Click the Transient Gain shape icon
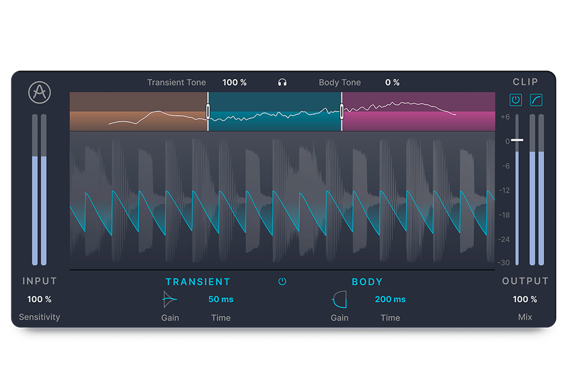This screenshot has height=392, width=562. click(x=170, y=299)
